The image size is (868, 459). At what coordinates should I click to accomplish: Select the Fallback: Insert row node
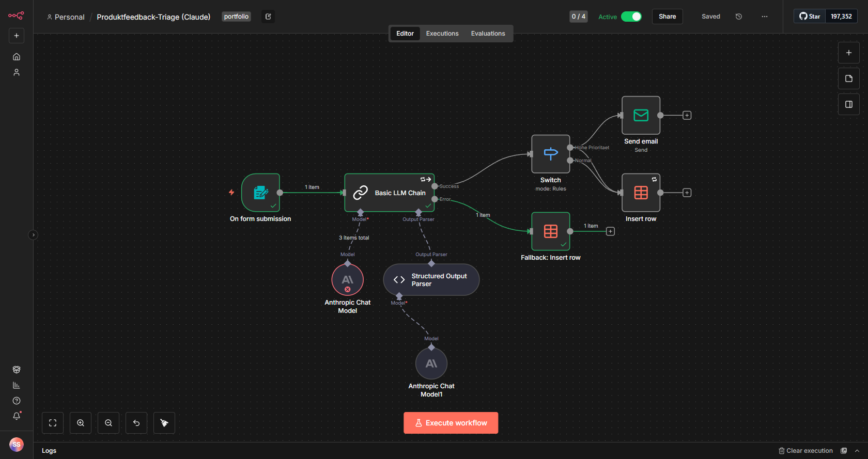click(551, 231)
